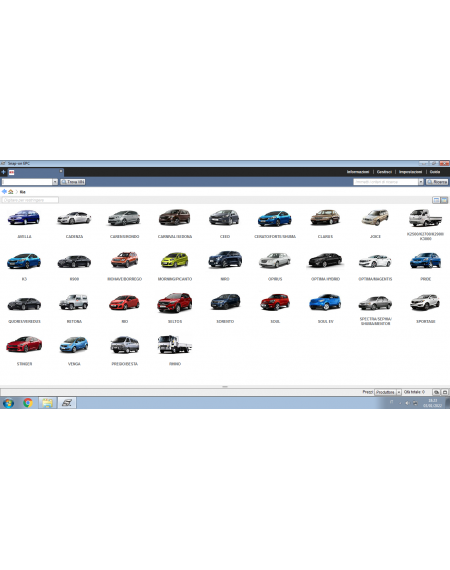Image resolution: width=450 pixels, height=570 pixels.
Task: Click the part search input field
Action: (386, 182)
